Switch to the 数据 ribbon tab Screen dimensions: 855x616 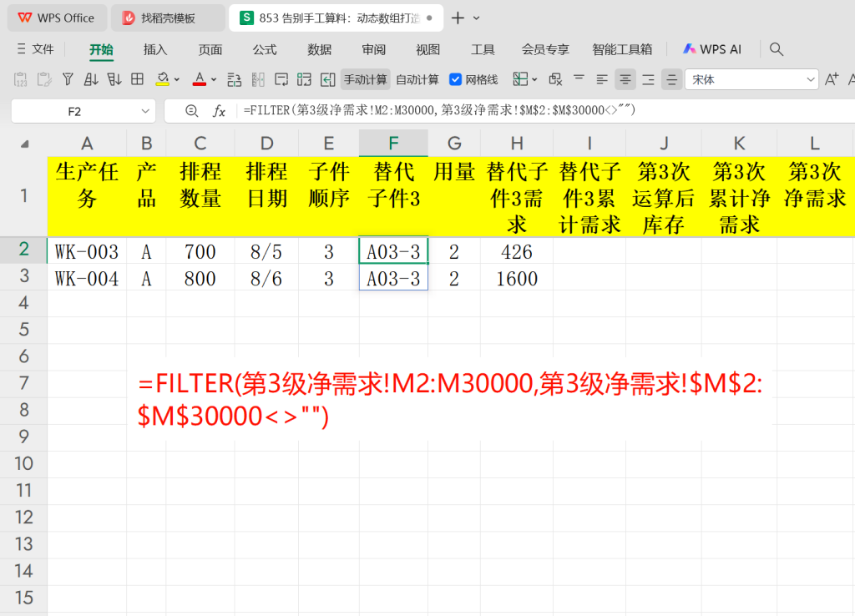tap(319, 49)
